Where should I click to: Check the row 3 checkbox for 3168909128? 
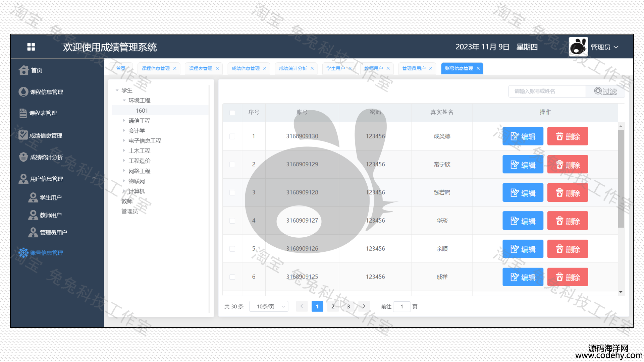pos(232,192)
